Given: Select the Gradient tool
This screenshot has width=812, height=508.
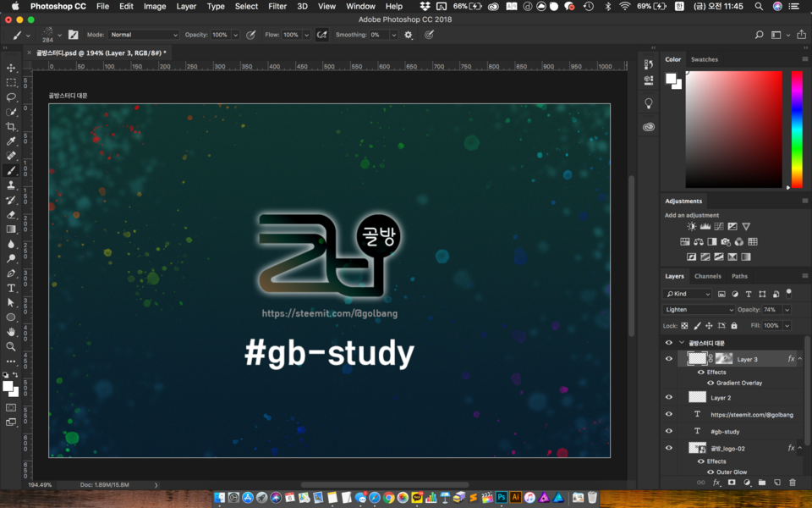Looking at the screenshot, I should coord(11,229).
